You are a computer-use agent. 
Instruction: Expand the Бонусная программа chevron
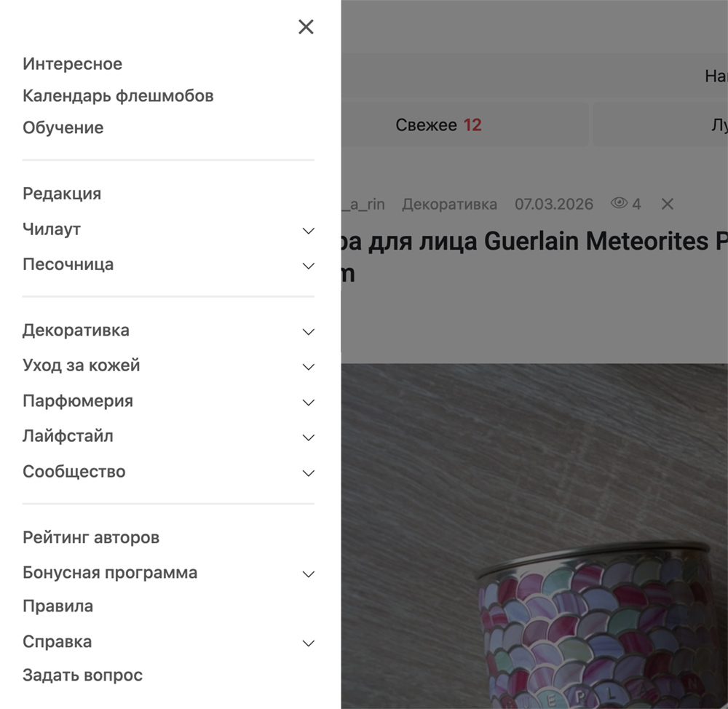[x=308, y=574]
